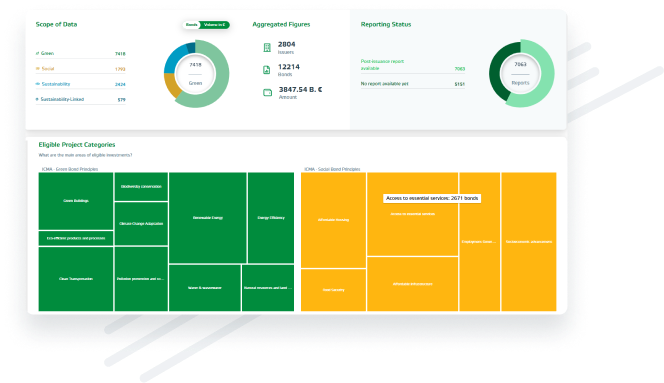Click the Green Buildings treemap tile
Image resolution: width=664 pixels, height=383 pixels.
click(x=76, y=201)
